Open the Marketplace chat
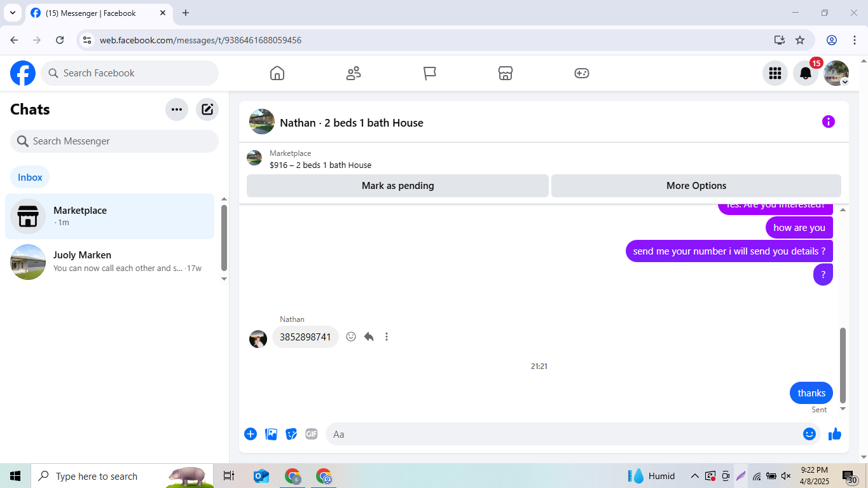 click(x=109, y=216)
